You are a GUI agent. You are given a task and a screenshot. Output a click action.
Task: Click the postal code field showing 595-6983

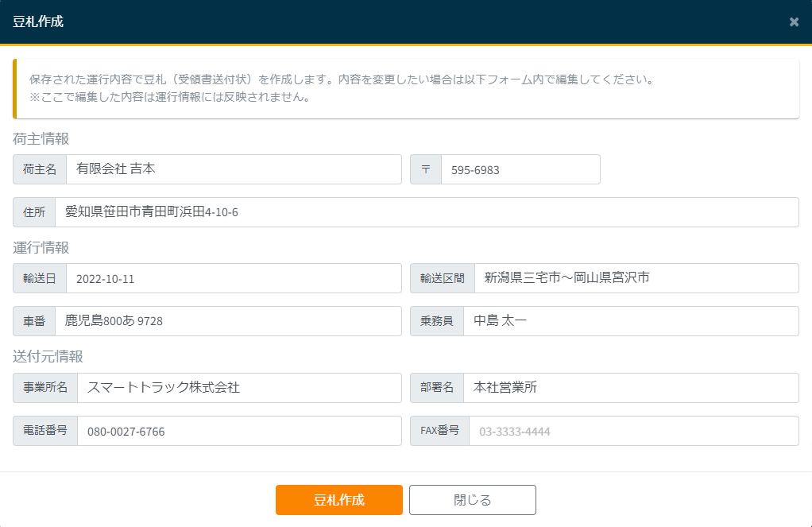pos(520,169)
